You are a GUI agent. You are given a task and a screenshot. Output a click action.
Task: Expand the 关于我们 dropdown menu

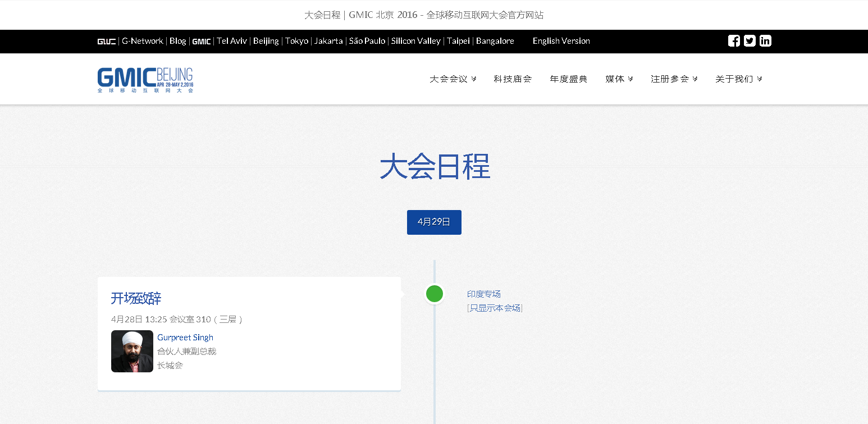pyautogui.click(x=738, y=79)
